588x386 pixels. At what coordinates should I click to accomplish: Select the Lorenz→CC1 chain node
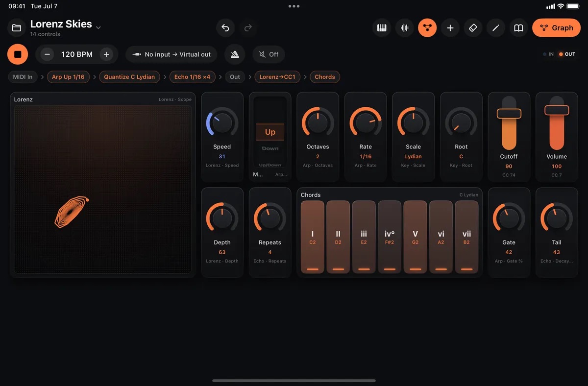[x=277, y=77]
